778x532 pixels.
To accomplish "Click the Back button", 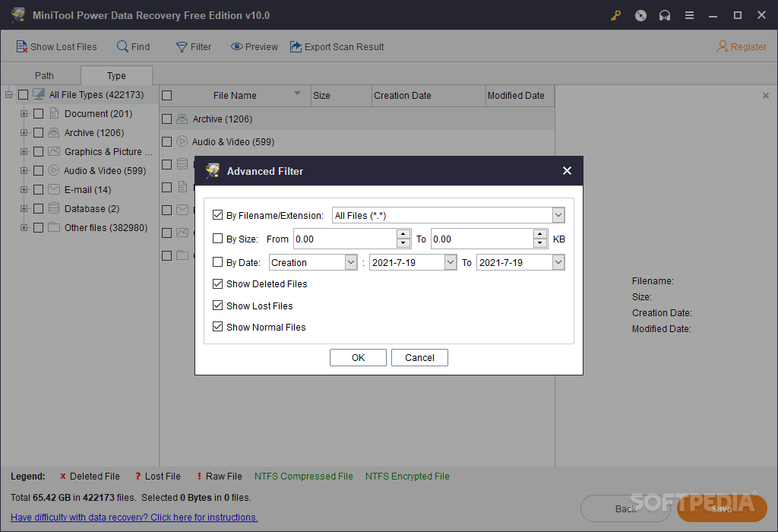I will pyautogui.click(x=625, y=508).
